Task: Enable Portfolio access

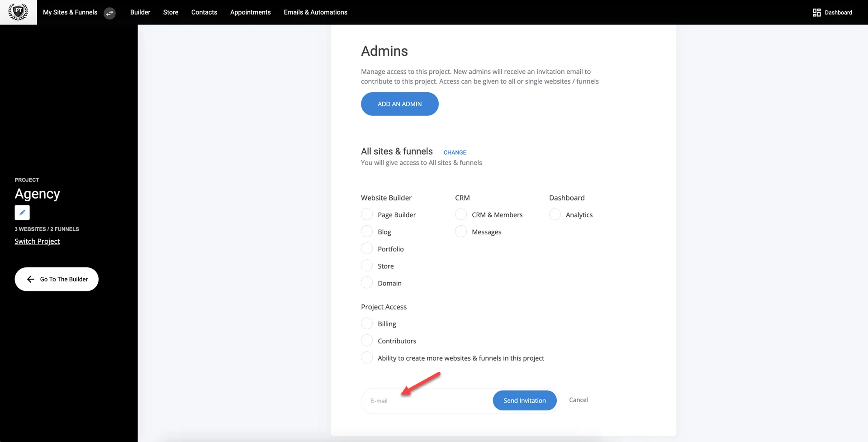Action: point(367,248)
